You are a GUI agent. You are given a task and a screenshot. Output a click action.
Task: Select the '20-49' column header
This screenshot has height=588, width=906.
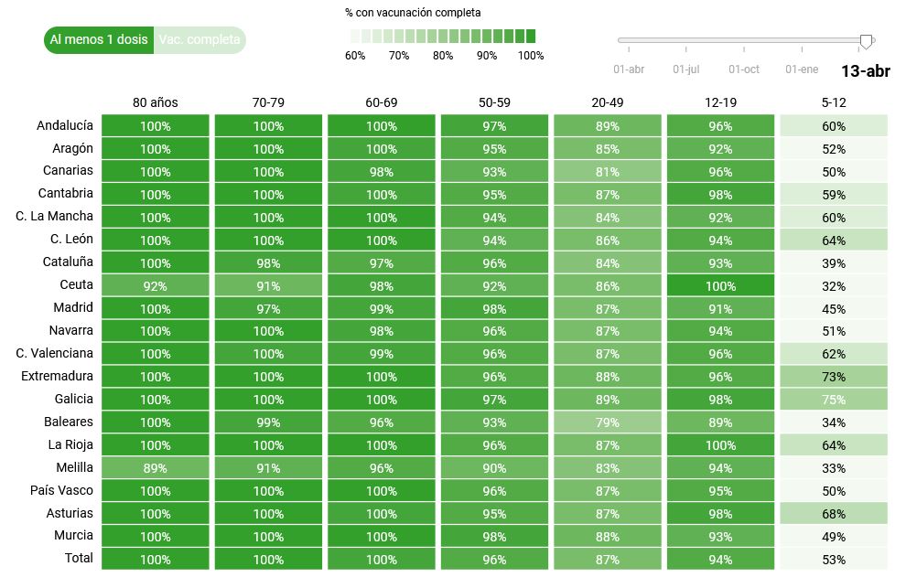(608, 102)
